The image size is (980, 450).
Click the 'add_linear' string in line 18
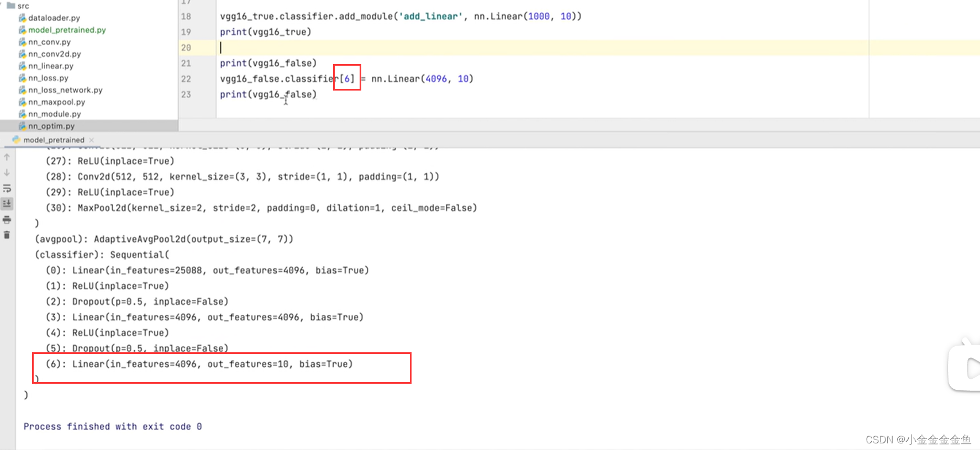pyautogui.click(x=430, y=16)
